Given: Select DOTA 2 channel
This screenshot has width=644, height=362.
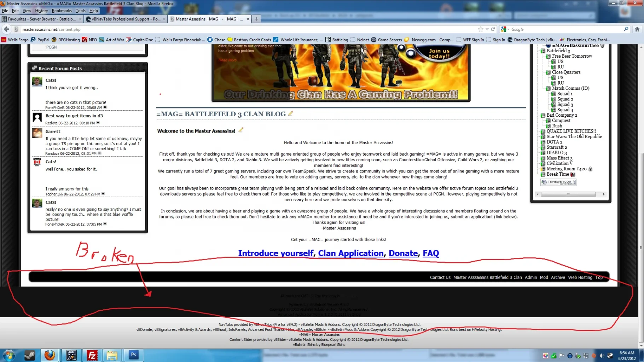Looking at the screenshot, I should tap(554, 142).
